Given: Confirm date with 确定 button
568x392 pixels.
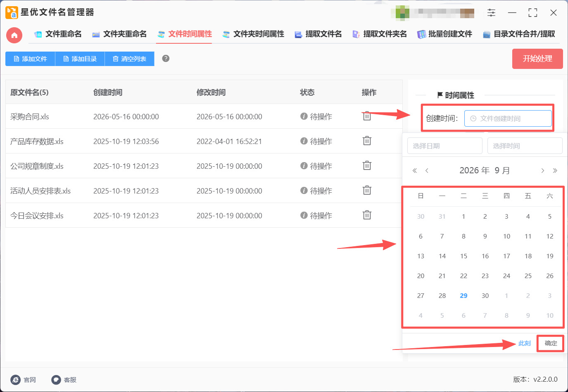Looking at the screenshot, I should 551,343.
